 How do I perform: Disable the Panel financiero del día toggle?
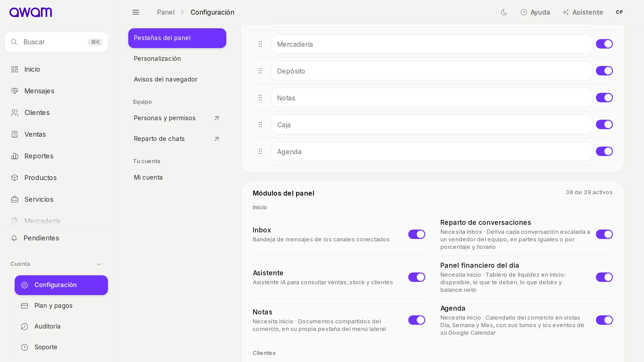(604, 277)
